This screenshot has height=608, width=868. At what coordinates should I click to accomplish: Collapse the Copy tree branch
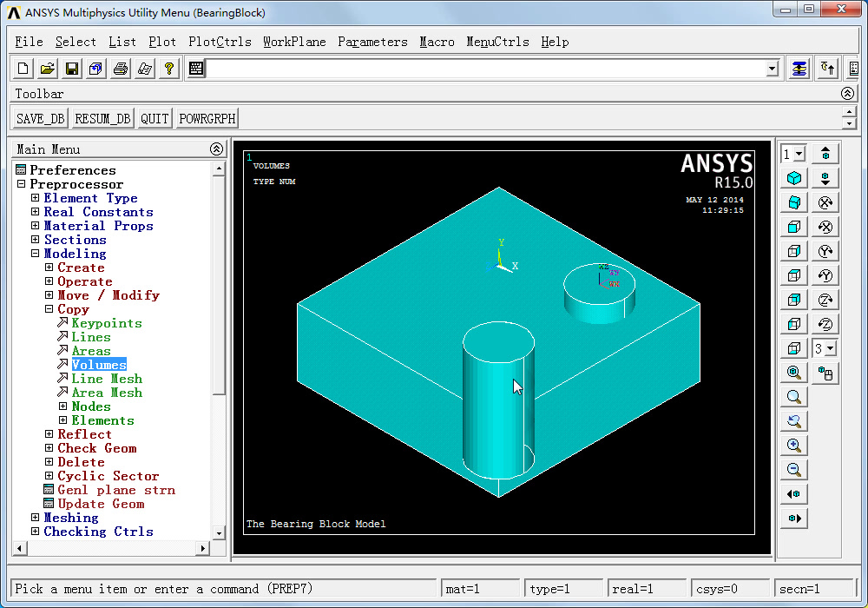(49, 308)
